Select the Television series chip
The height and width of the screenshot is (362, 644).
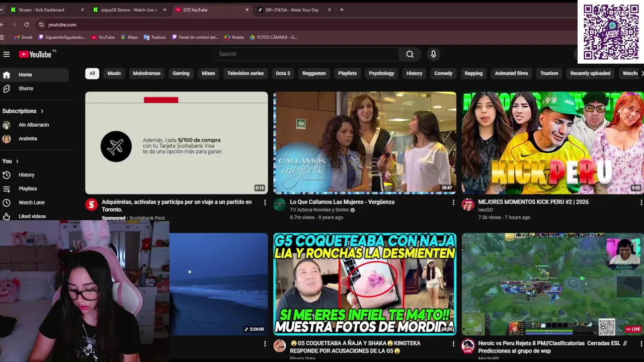click(246, 73)
